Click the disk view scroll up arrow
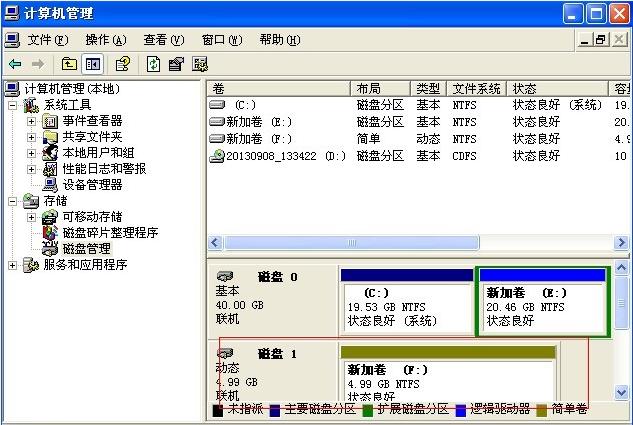Viewport: 633px width, 425px height. [x=621, y=268]
